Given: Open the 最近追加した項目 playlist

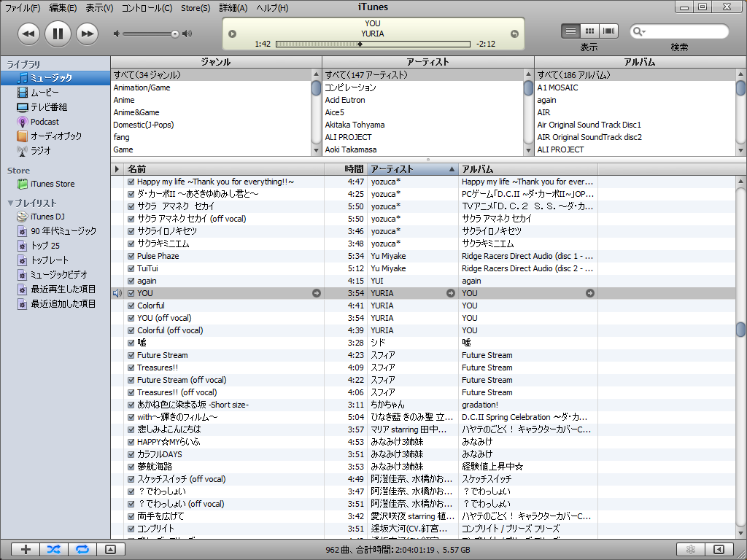Looking at the screenshot, I should (x=55, y=304).
